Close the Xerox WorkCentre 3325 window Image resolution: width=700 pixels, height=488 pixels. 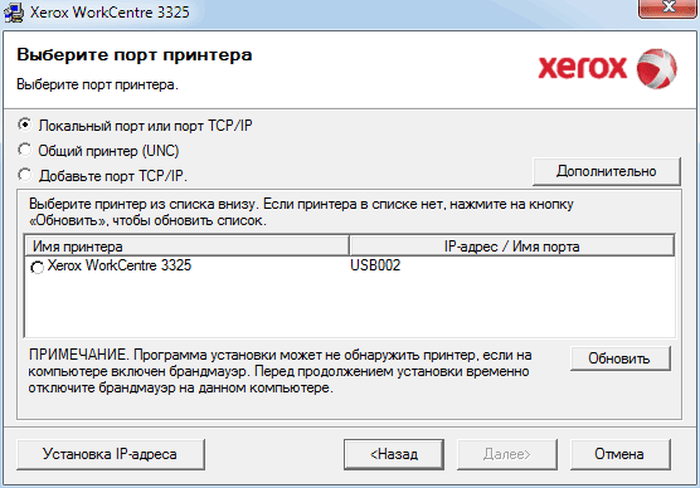[669, 8]
